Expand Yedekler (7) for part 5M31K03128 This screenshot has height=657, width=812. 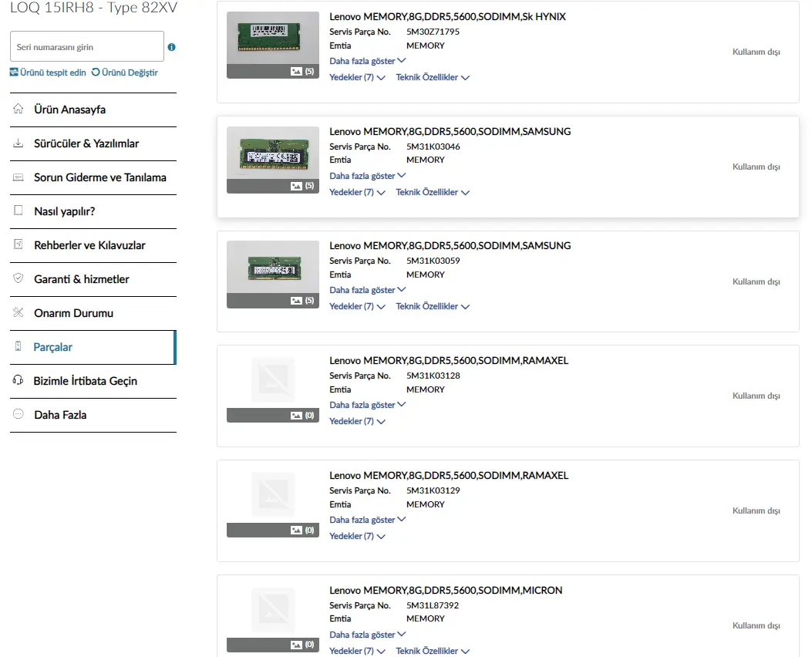coord(357,422)
